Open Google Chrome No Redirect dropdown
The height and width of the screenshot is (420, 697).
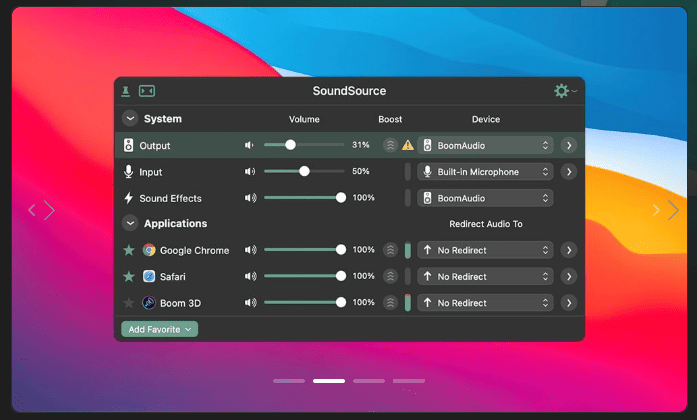pyautogui.click(x=485, y=250)
